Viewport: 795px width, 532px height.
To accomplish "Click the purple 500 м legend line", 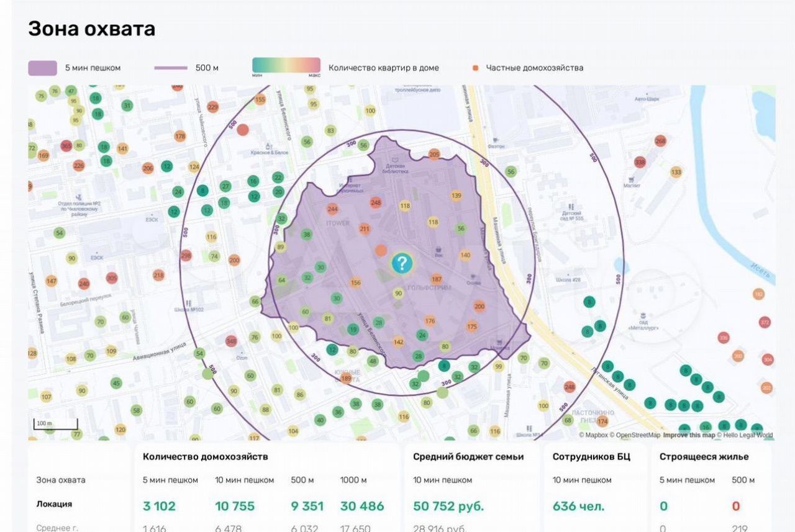I will (x=171, y=68).
